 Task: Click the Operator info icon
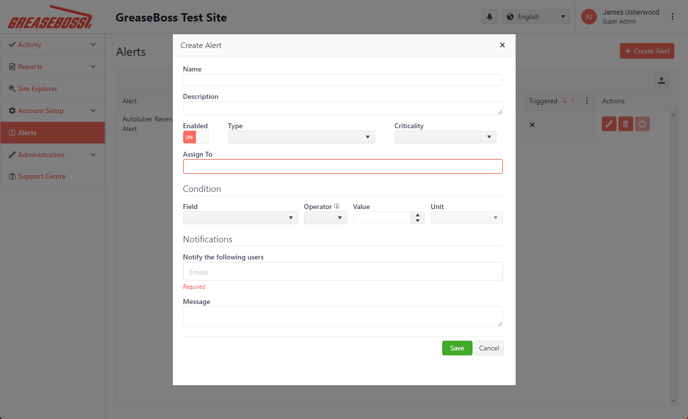click(x=337, y=206)
